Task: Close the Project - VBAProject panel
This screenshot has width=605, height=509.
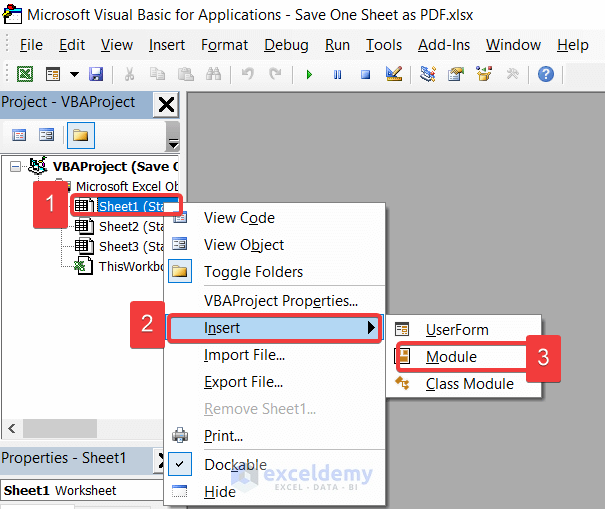Action: coord(166,104)
